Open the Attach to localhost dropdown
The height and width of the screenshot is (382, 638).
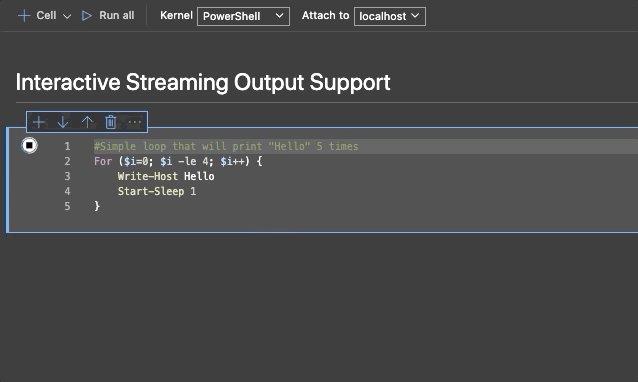pos(390,16)
